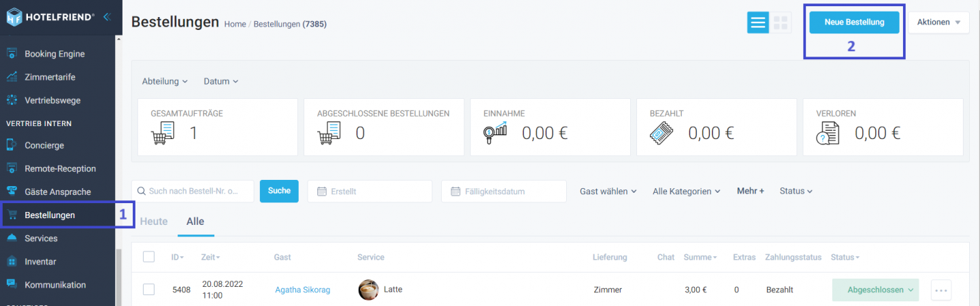The width and height of the screenshot is (980, 306).
Task: Click the Latte service thumbnail
Action: 368,290
